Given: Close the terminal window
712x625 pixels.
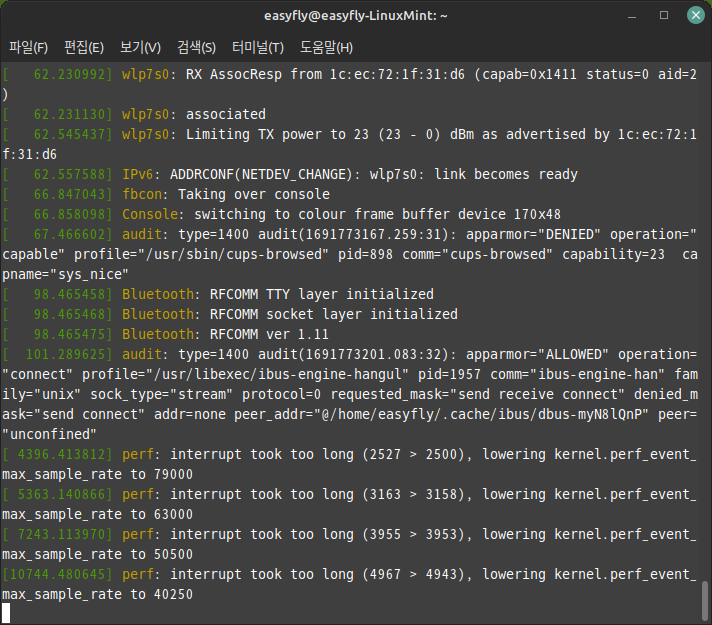Looking at the screenshot, I should point(696,15).
